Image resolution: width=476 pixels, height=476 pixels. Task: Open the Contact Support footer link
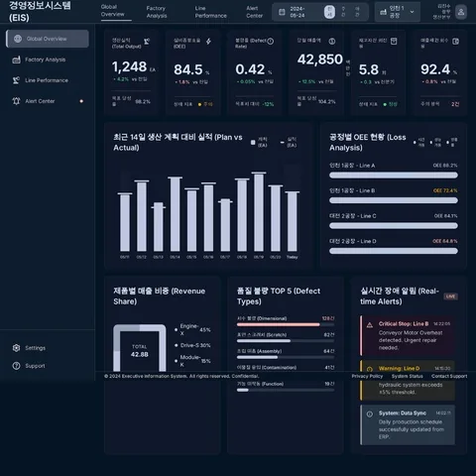click(449, 376)
